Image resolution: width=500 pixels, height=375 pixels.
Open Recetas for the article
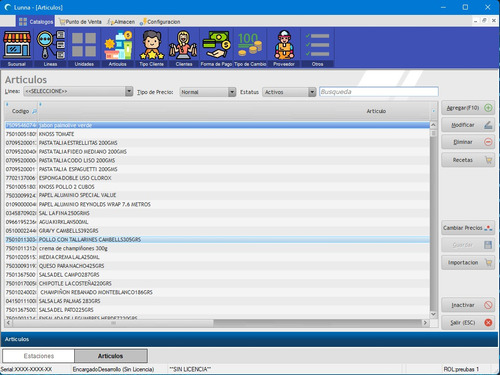pos(468,160)
